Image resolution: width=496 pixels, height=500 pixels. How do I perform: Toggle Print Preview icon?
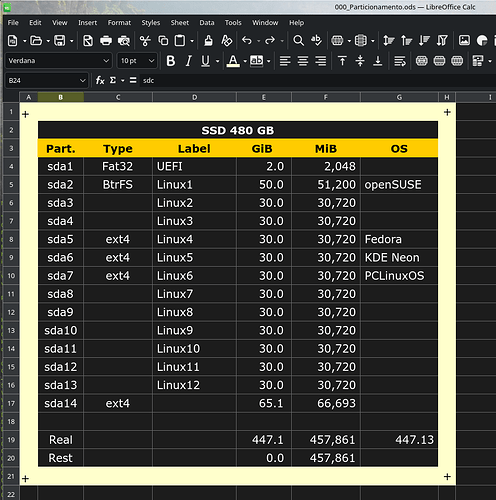124,41
